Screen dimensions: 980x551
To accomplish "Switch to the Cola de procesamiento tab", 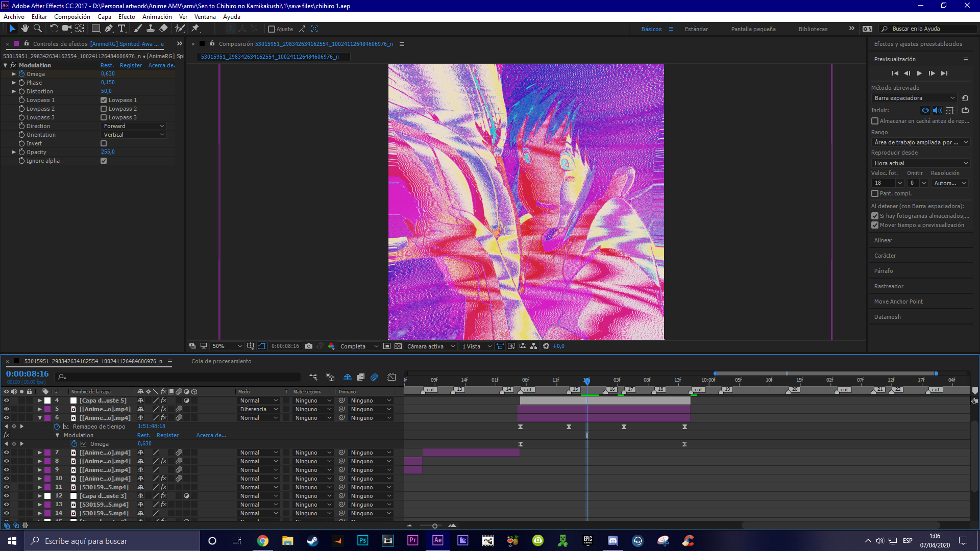I will point(221,361).
